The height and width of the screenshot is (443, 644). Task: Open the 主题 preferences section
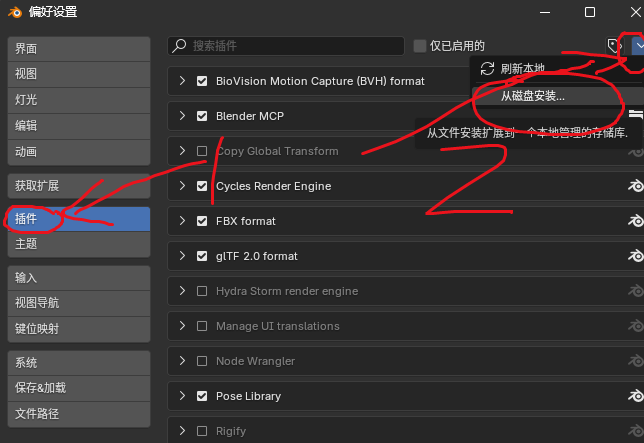[79, 244]
